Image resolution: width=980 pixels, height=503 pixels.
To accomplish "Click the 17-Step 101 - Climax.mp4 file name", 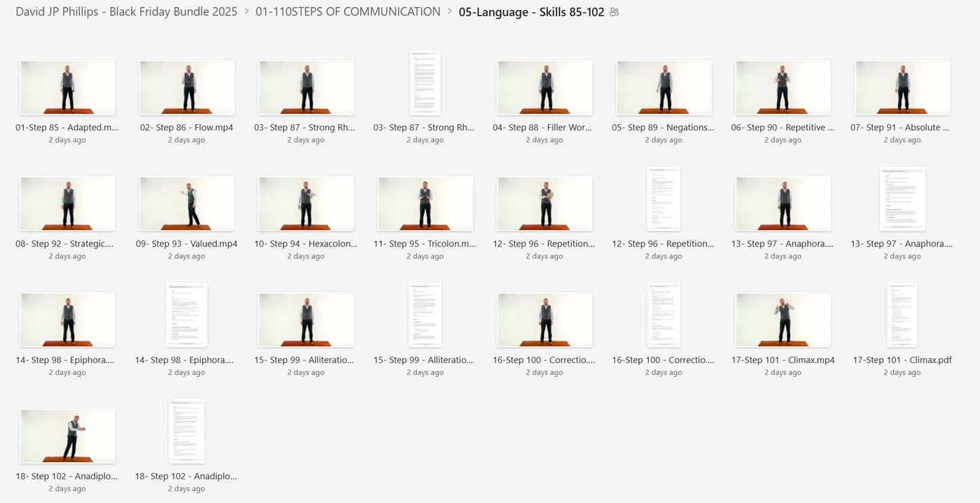I will pyautogui.click(x=783, y=360).
